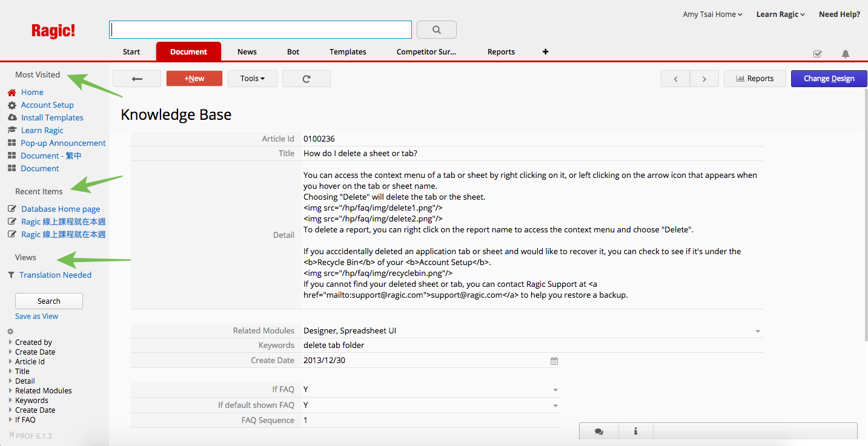
Task: Open the Competitor Sur... tab
Action: tap(426, 52)
